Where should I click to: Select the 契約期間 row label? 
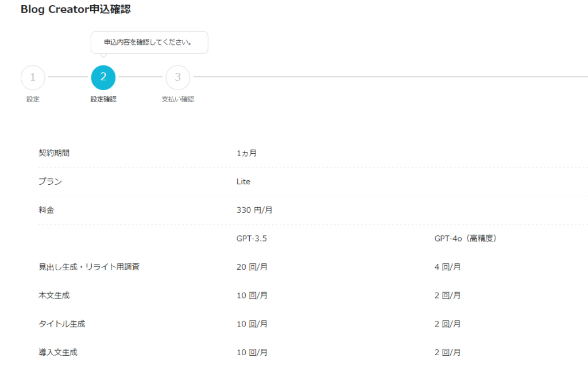point(54,153)
